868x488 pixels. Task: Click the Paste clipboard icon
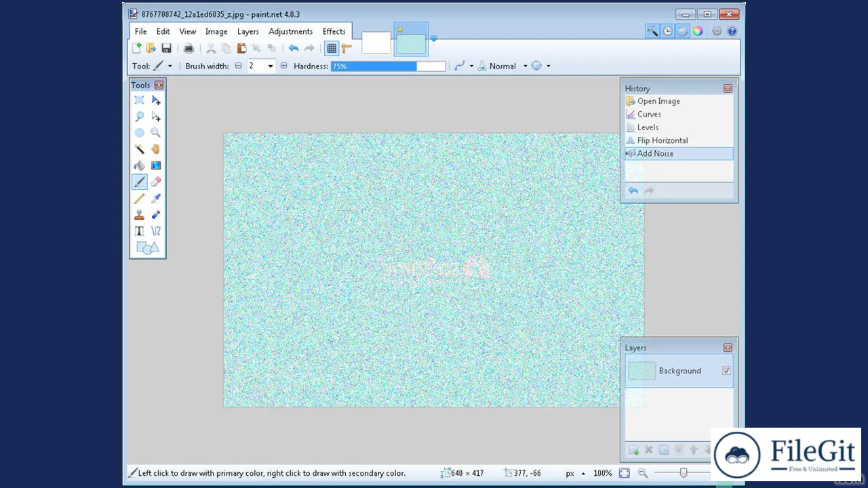(241, 48)
